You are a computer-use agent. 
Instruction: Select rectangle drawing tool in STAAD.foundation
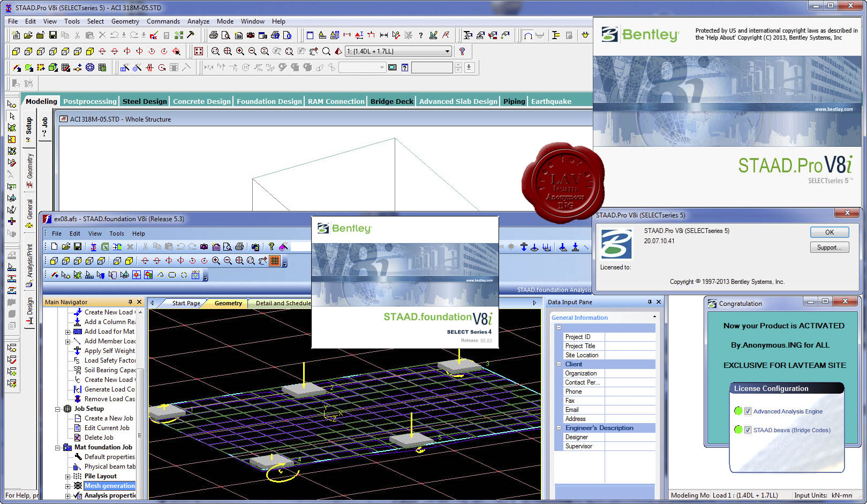tap(172, 275)
